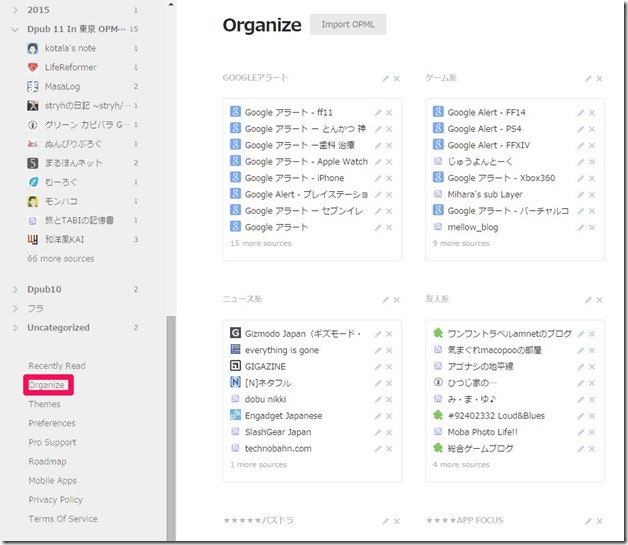Show 1 more sources in ニュース系
The width and height of the screenshot is (628, 545).
pos(258,465)
